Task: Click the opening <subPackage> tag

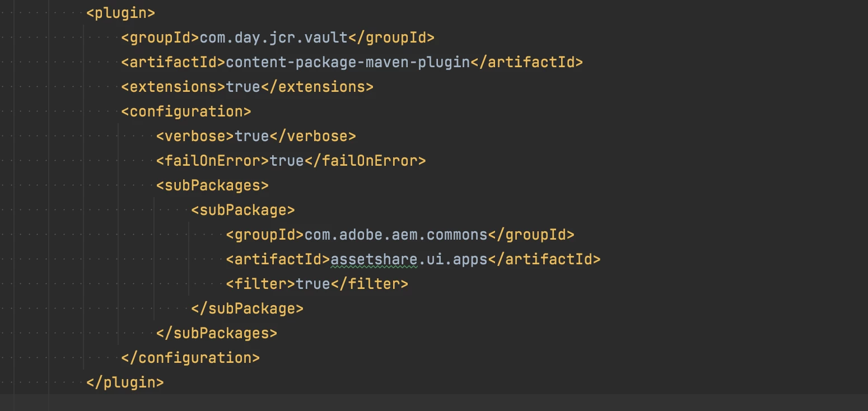Action: [x=243, y=210]
